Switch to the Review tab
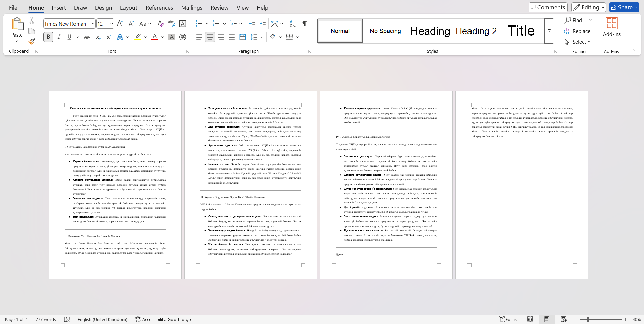This screenshot has width=644, height=324. [219, 8]
